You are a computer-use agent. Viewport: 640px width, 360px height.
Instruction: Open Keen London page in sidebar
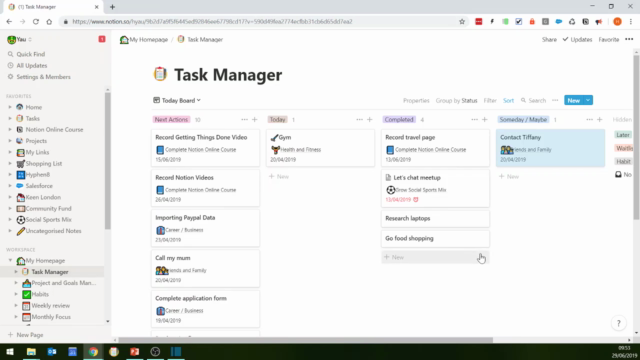point(43,197)
